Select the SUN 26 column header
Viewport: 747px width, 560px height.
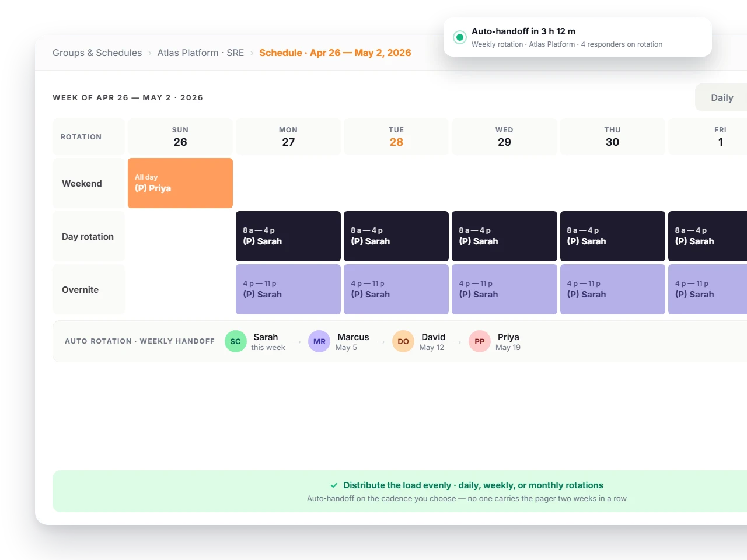180,136
